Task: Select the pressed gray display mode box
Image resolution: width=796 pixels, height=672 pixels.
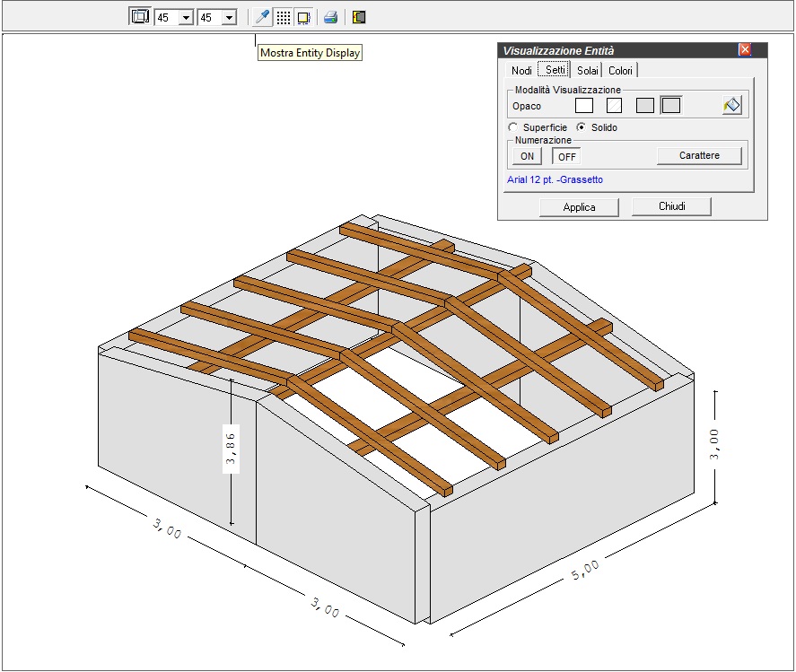Action: (671, 106)
